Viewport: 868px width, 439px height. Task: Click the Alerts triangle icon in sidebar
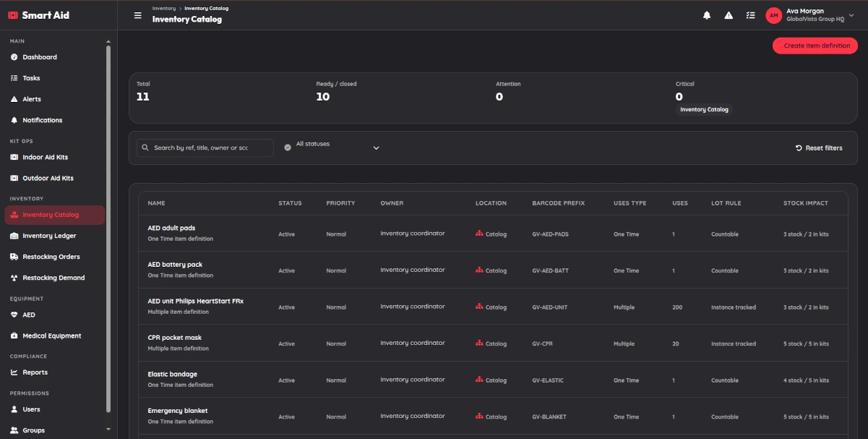(x=14, y=99)
